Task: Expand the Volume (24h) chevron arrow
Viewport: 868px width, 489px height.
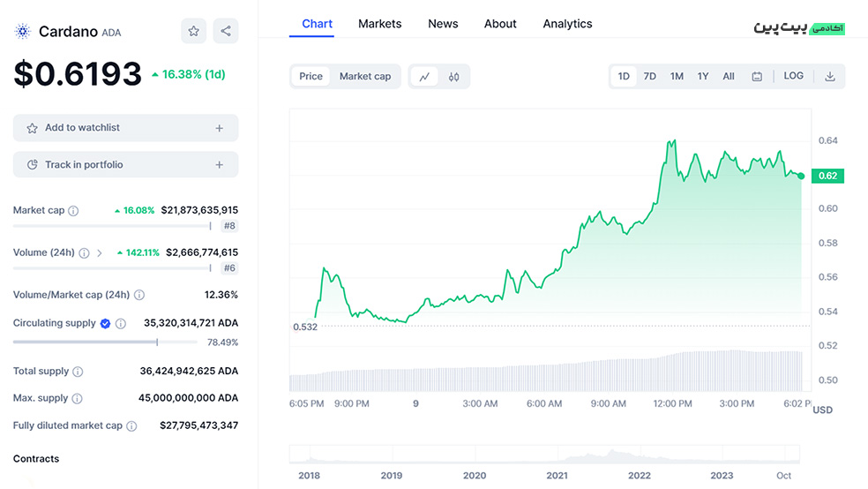Action: [x=100, y=253]
